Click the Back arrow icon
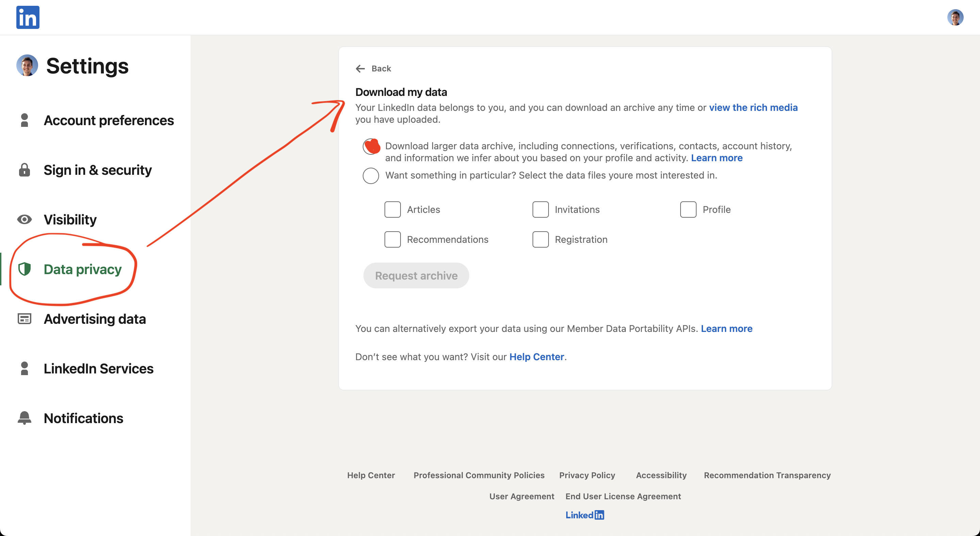The height and width of the screenshot is (536, 980). 360,68
